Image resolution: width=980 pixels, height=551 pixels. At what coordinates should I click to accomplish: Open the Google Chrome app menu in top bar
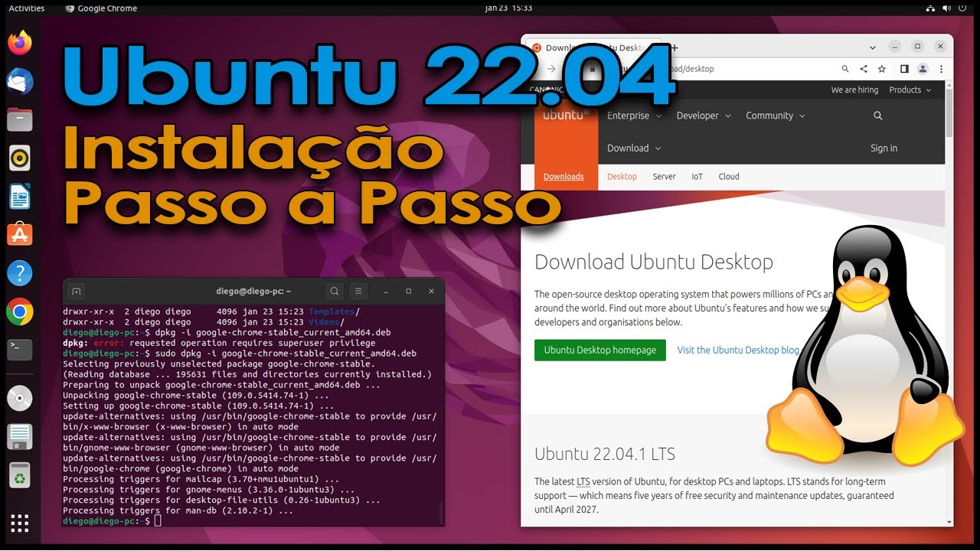[102, 8]
